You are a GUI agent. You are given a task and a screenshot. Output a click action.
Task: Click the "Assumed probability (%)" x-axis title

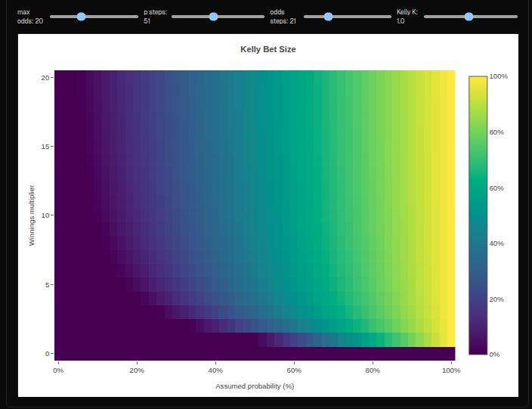click(x=255, y=386)
